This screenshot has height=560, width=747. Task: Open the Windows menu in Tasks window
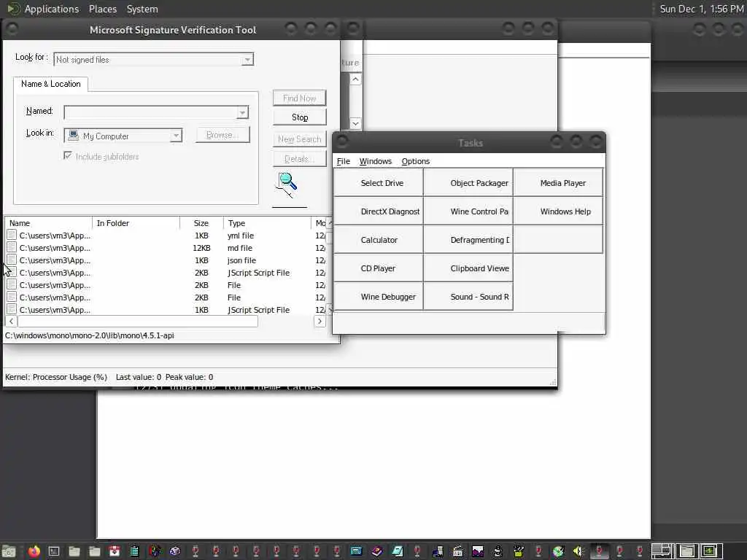pyautogui.click(x=376, y=161)
